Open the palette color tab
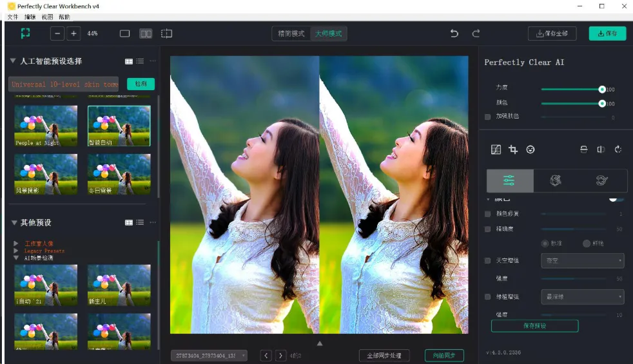Image resolution: width=633 pixels, height=364 pixels. (602, 180)
